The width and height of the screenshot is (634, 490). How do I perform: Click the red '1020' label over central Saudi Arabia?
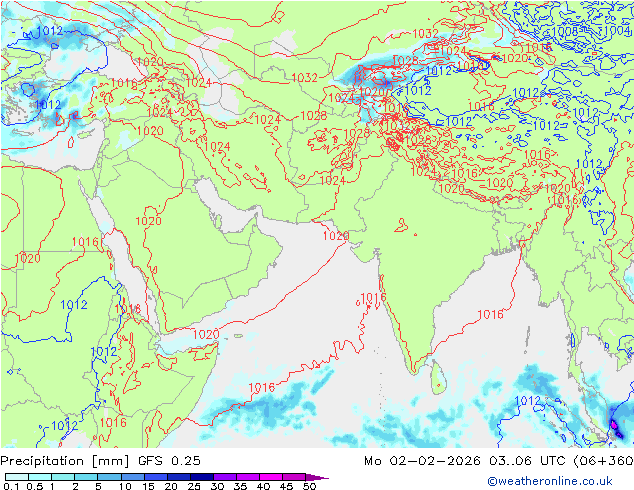148,221
